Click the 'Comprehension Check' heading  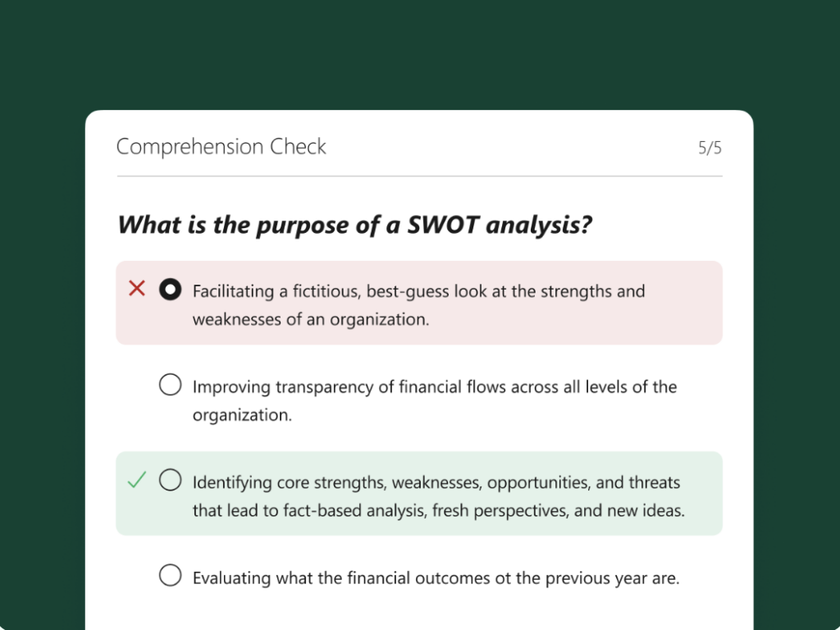221,147
